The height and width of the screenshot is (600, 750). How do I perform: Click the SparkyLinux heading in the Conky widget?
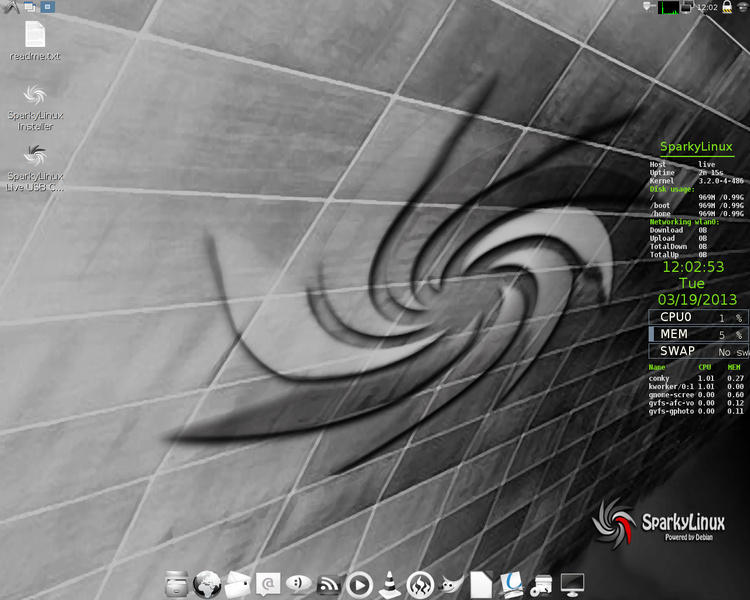pos(696,147)
